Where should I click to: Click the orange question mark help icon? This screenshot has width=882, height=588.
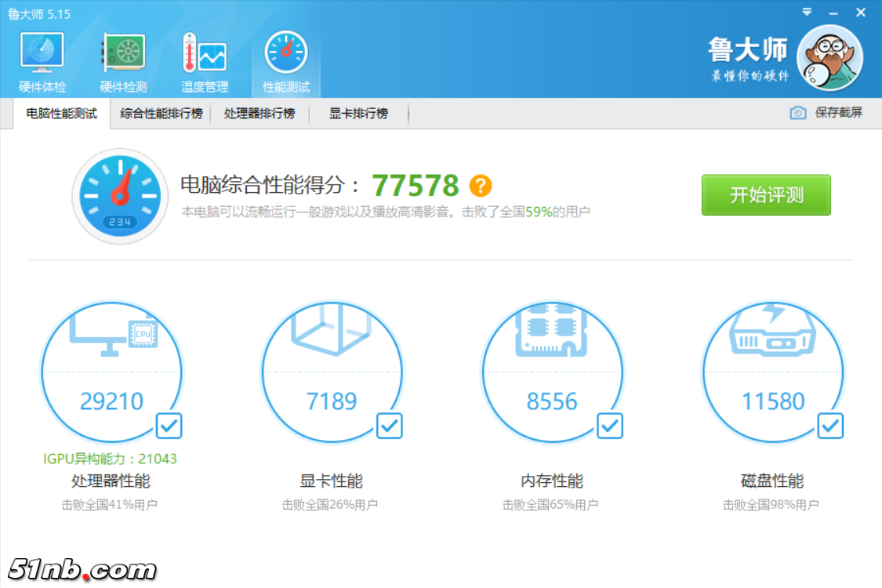click(480, 186)
